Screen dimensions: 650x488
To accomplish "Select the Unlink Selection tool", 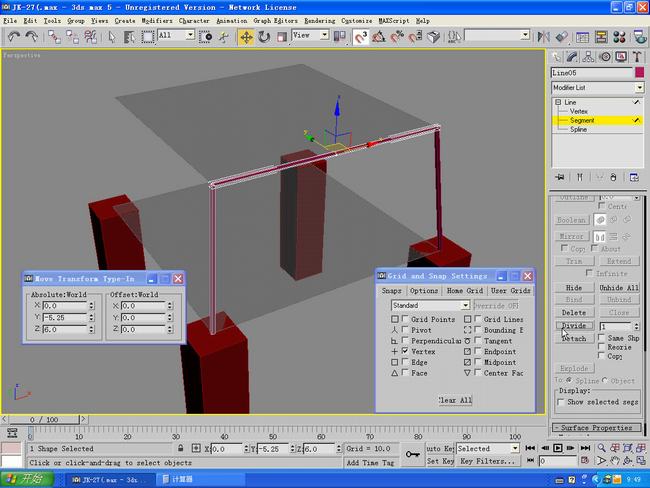I will click(72, 37).
